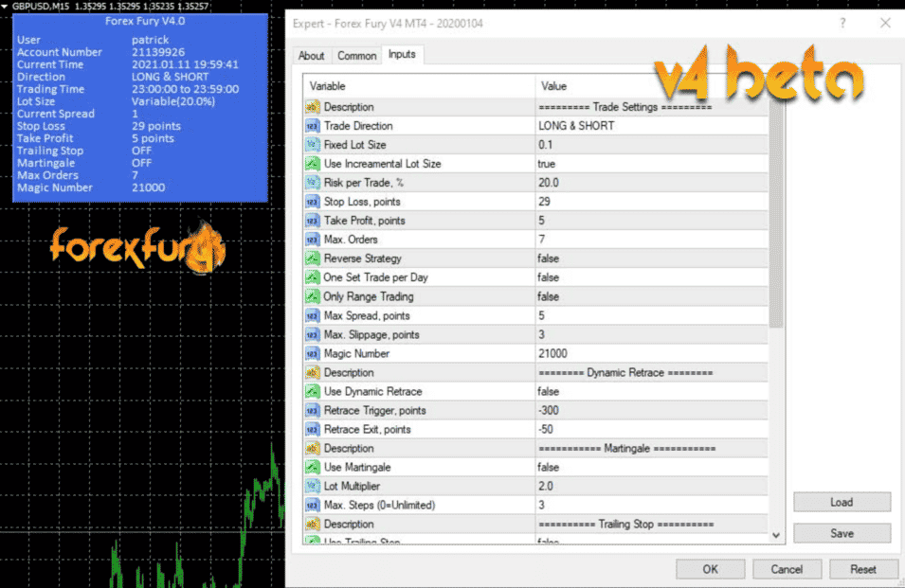Click the Trade Settings description icon
The width and height of the screenshot is (905, 588).
point(312,107)
